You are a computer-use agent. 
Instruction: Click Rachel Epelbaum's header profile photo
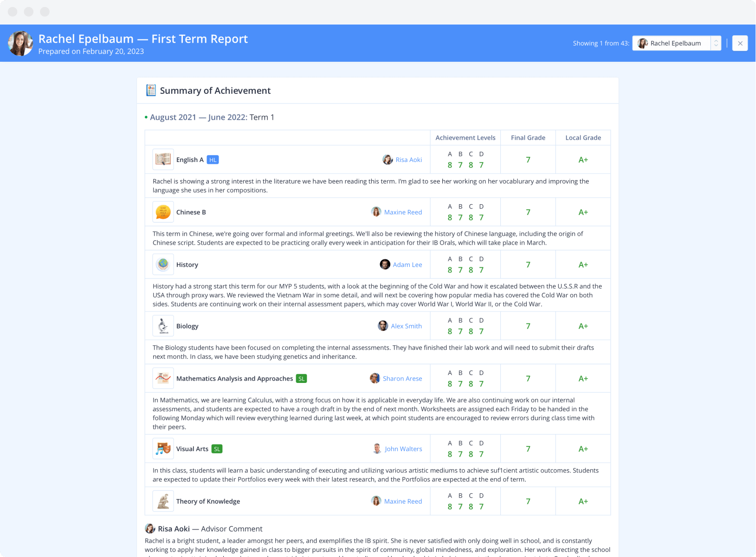pos(20,44)
